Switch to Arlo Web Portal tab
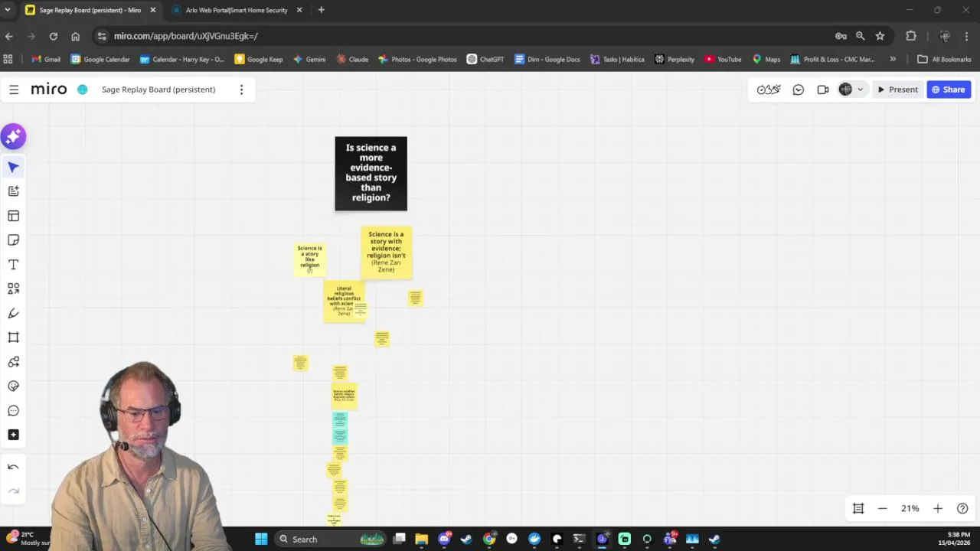 (x=236, y=10)
